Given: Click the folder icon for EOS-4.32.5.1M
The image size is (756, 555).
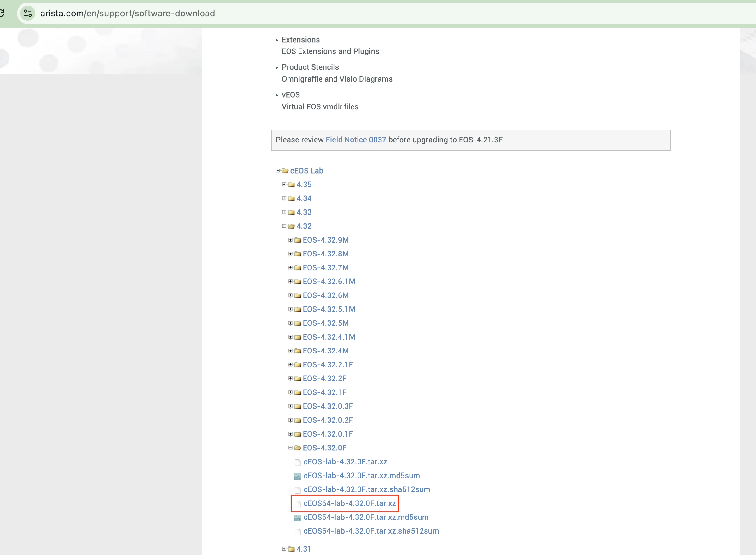Looking at the screenshot, I should (x=298, y=309).
